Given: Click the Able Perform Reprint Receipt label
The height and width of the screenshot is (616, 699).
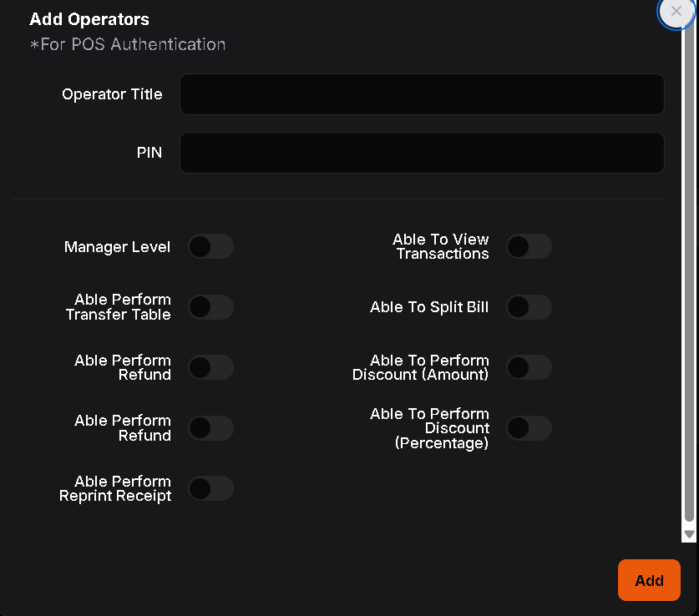Looking at the screenshot, I should (115, 488).
